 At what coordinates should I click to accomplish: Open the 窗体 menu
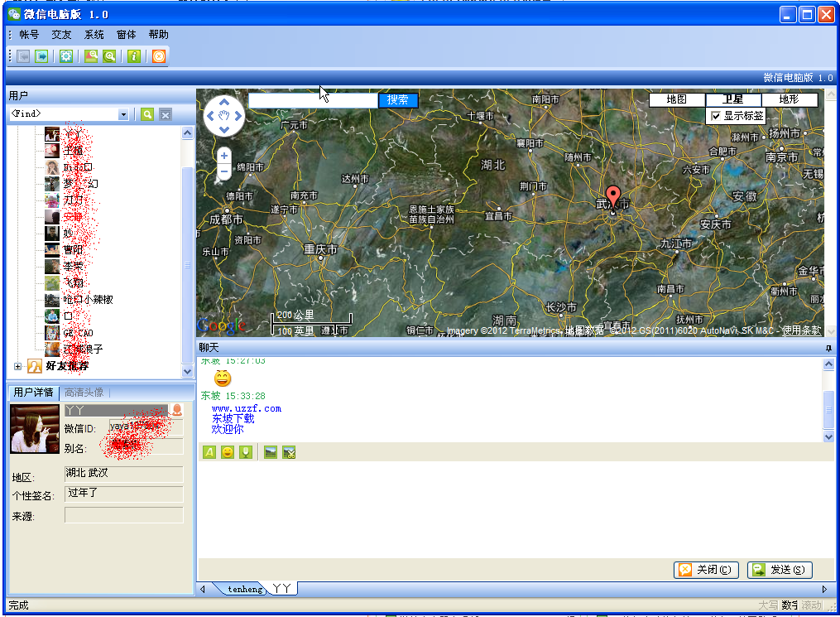(x=127, y=35)
